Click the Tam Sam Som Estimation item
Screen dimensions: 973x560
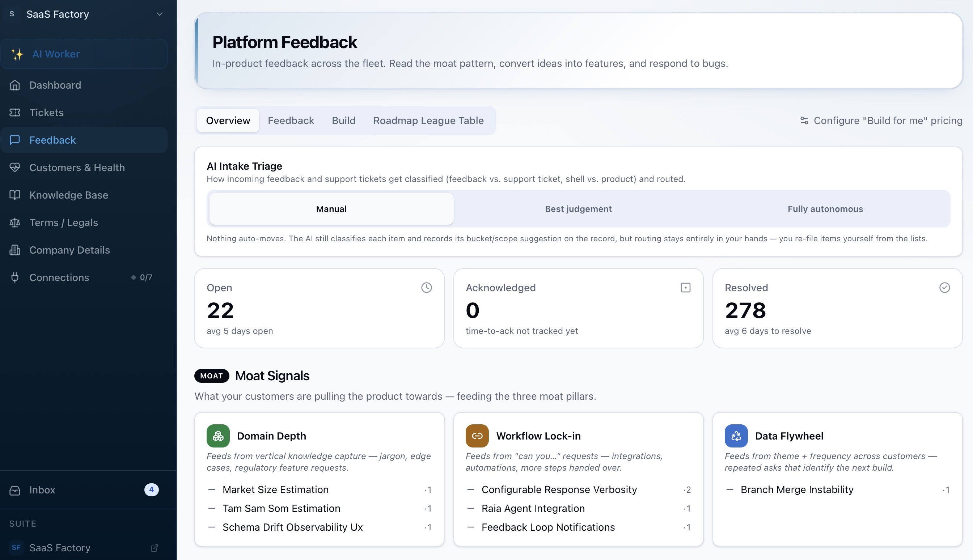(320, 509)
